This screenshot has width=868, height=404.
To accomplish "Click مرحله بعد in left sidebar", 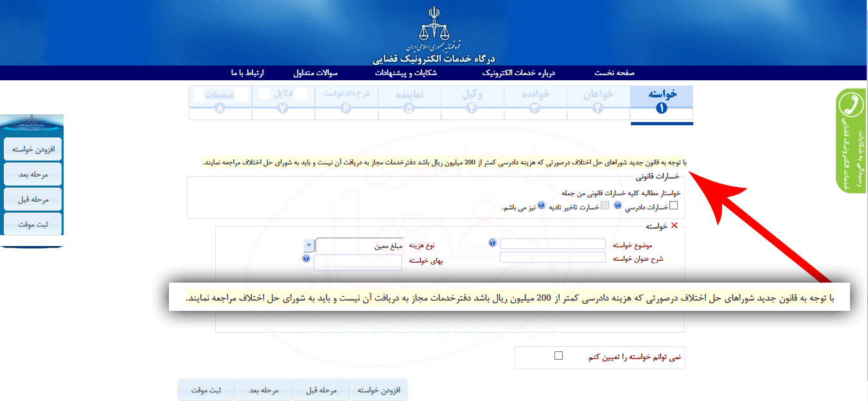I will coord(33,174).
